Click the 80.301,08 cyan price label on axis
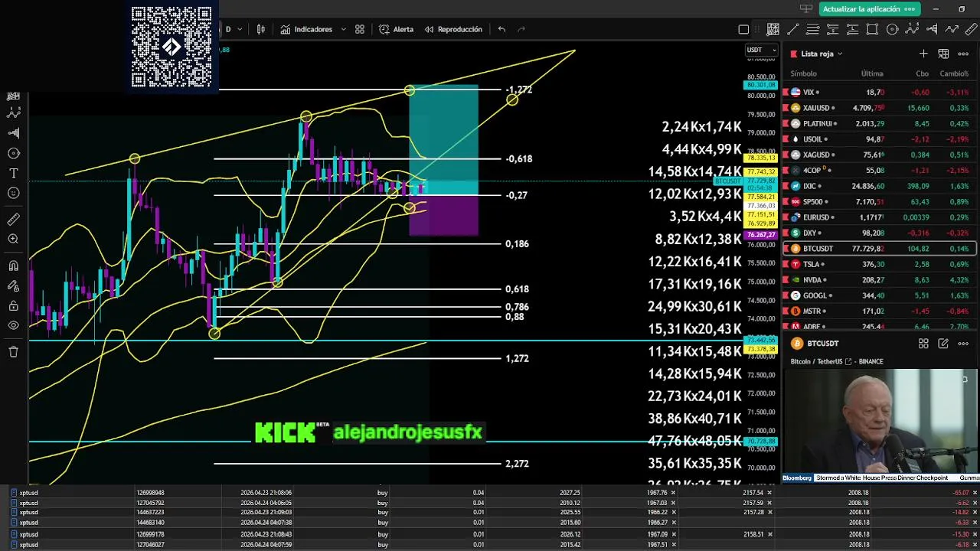Viewport: 980px width, 551px height. click(x=761, y=85)
